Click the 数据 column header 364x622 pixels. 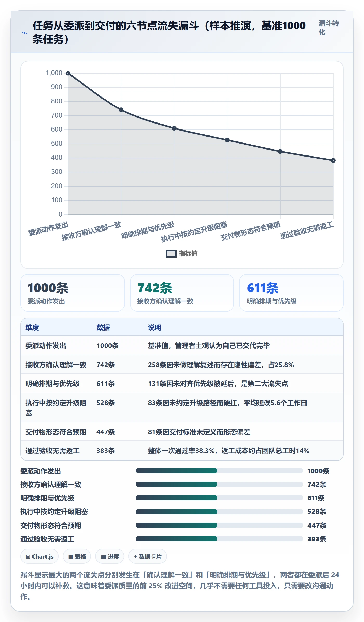pos(103,327)
